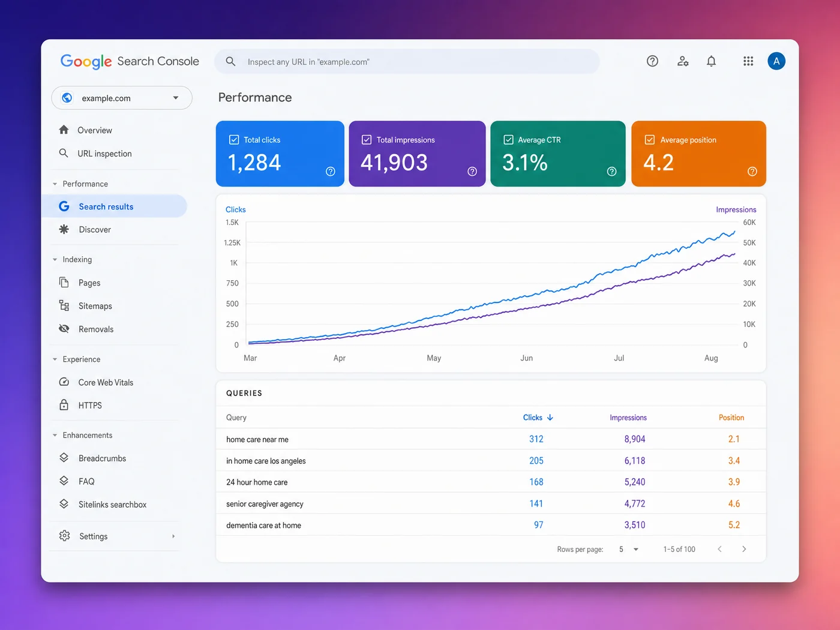Click position value 3.9
Image resolution: width=840 pixels, height=630 pixels.
(x=734, y=482)
